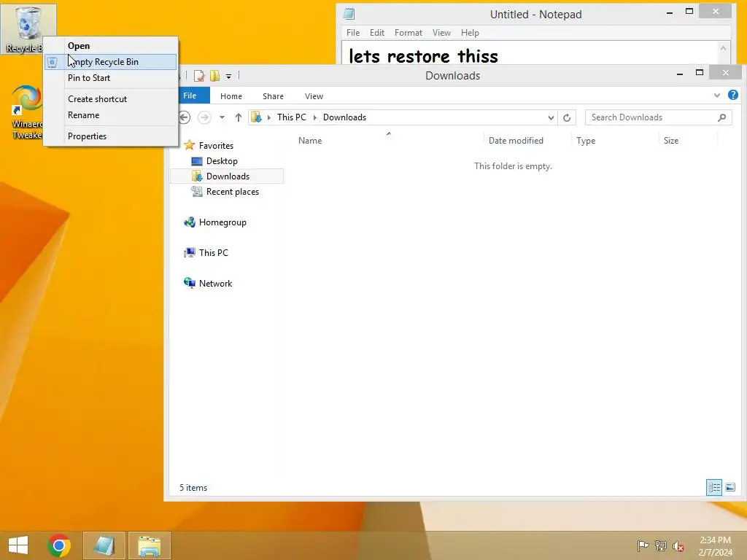Switch to details view layout icon
Viewport: 747px width, 560px height.
714,487
